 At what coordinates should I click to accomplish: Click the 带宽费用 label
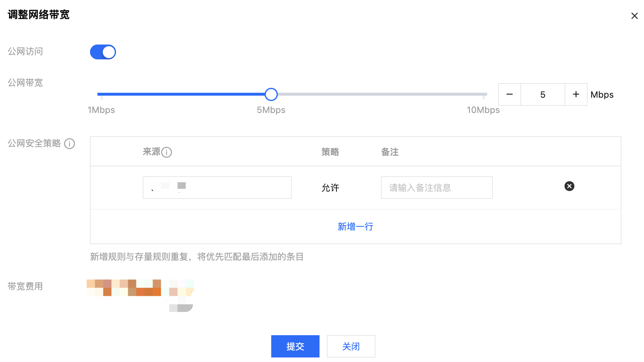(25, 286)
